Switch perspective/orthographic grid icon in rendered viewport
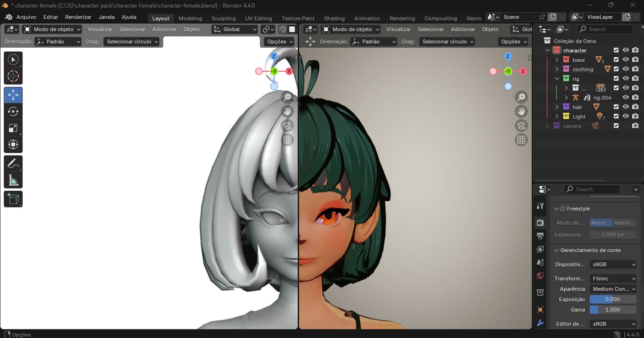 (x=521, y=140)
